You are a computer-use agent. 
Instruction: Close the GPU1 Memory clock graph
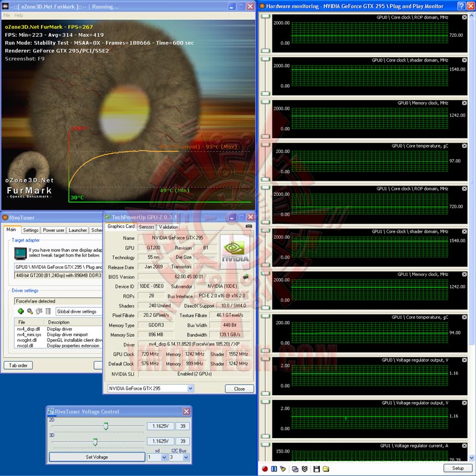tap(464, 274)
